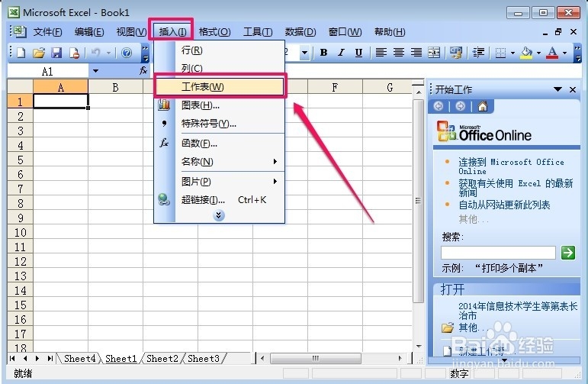The width and height of the screenshot is (588, 384).
Task: Switch to Sheet2 tab
Action: coord(162,359)
